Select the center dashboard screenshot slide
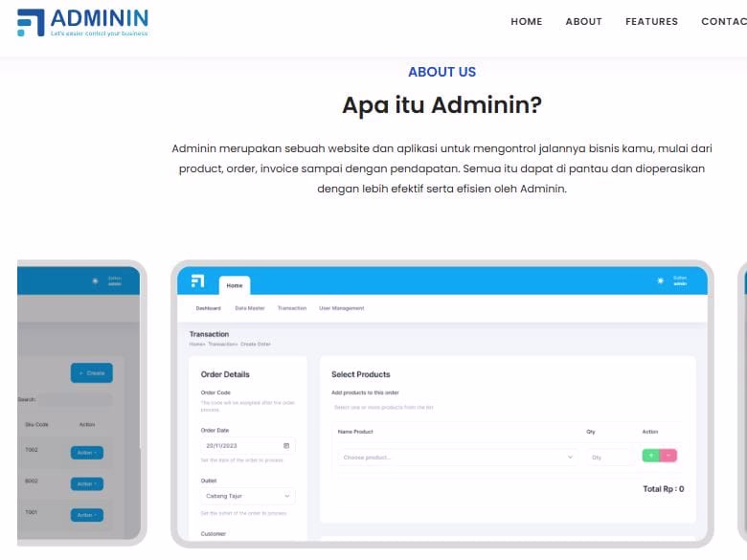The image size is (747, 560). tap(442, 404)
